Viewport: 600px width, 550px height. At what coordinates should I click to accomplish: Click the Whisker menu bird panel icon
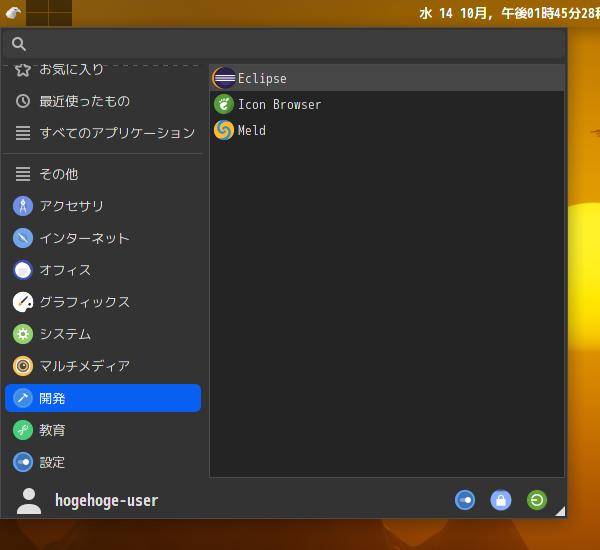(x=13, y=13)
